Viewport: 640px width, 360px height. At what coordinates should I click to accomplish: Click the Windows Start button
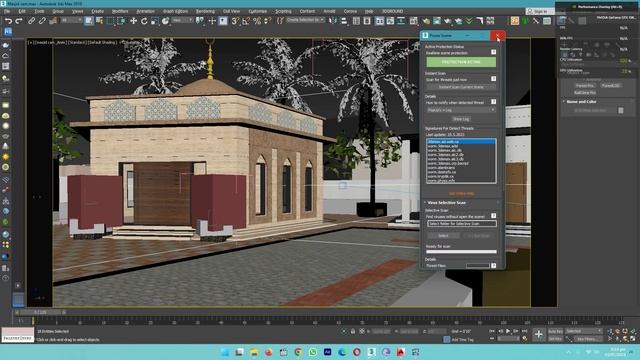coord(224,352)
